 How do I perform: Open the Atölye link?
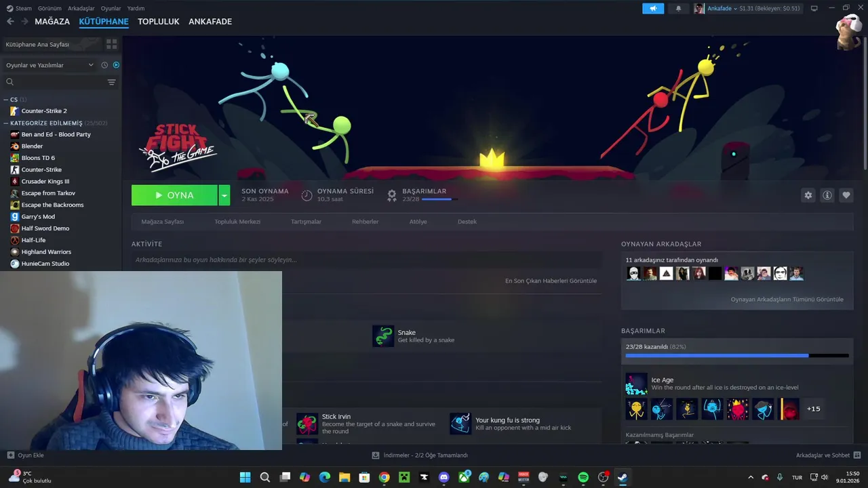point(418,222)
